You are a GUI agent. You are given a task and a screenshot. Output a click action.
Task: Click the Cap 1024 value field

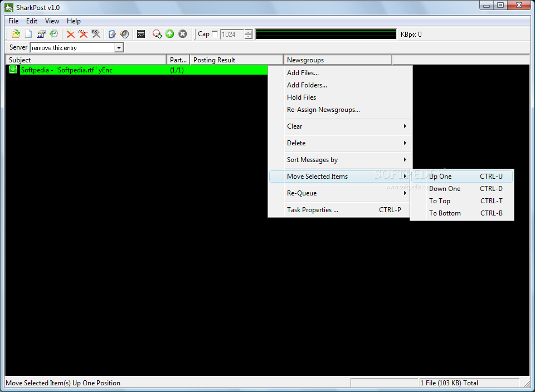(232, 34)
